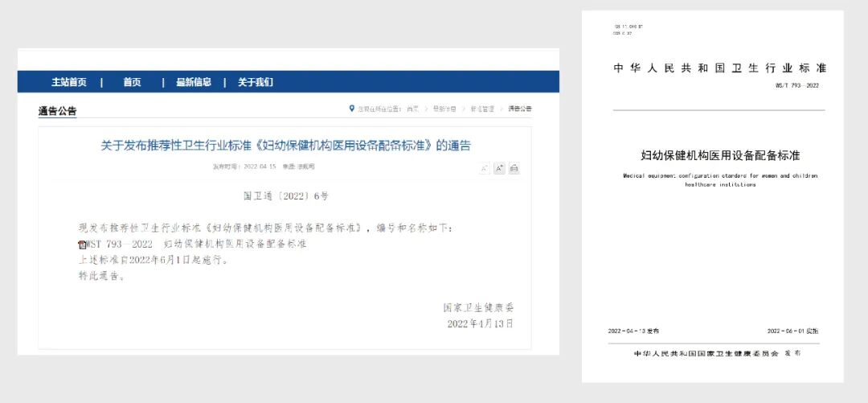Click the line starting 现发布推荐性卫生行业标准

(265, 228)
